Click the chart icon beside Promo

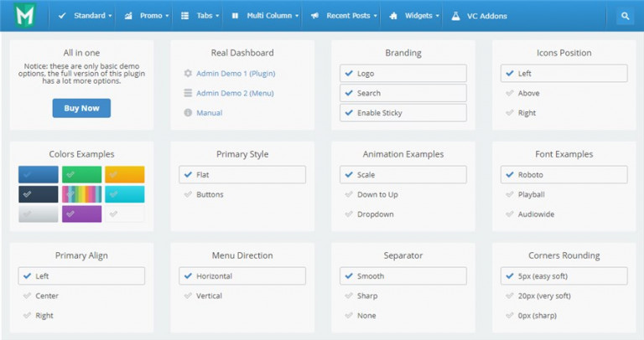point(128,16)
